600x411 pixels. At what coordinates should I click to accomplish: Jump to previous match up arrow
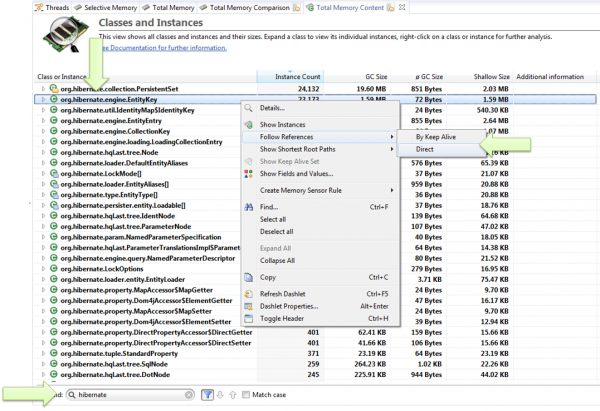[x=233, y=395]
